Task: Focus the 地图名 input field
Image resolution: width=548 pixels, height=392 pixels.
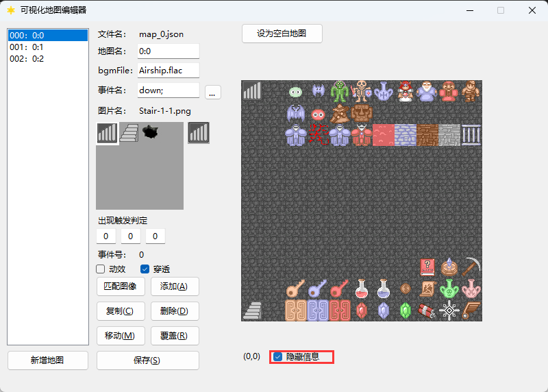Action: [x=169, y=51]
